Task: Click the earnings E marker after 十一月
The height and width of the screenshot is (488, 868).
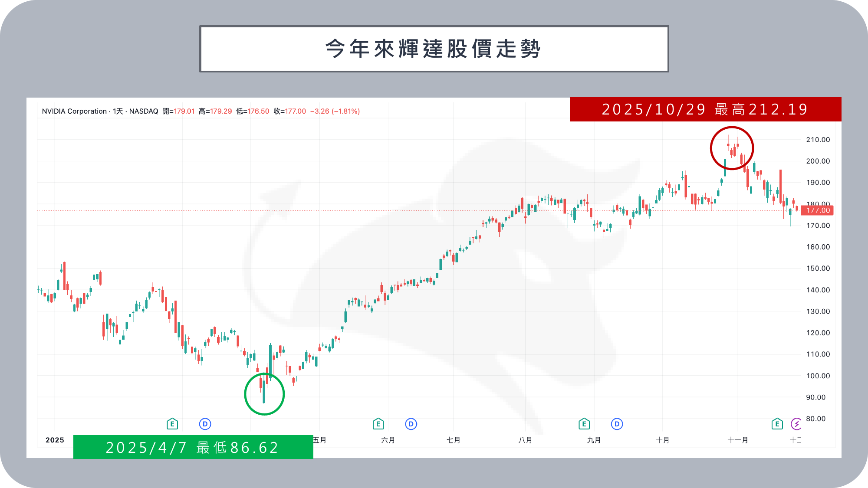Action: (777, 424)
